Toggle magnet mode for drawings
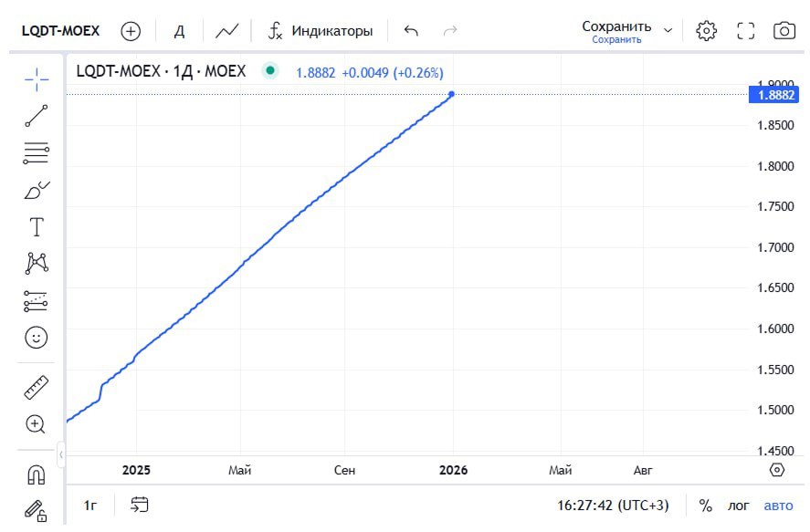This screenshot has width=810, height=532. pos(37,475)
